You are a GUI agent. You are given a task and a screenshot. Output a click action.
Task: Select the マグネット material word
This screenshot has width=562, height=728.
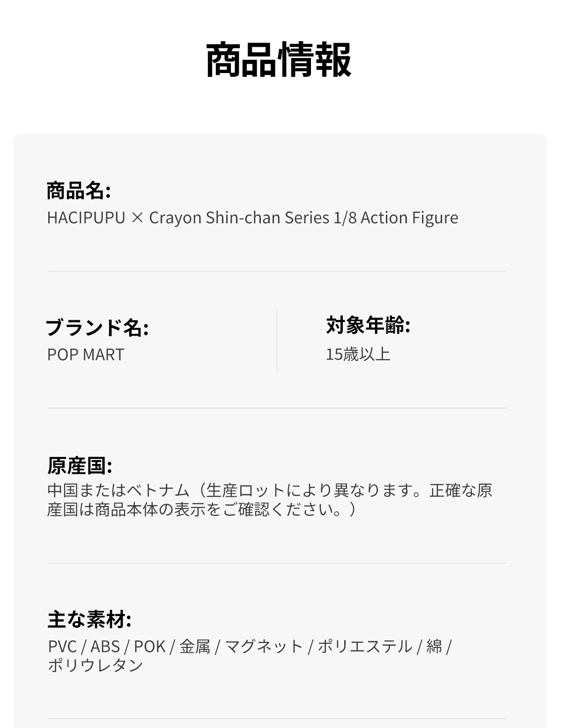(x=264, y=647)
